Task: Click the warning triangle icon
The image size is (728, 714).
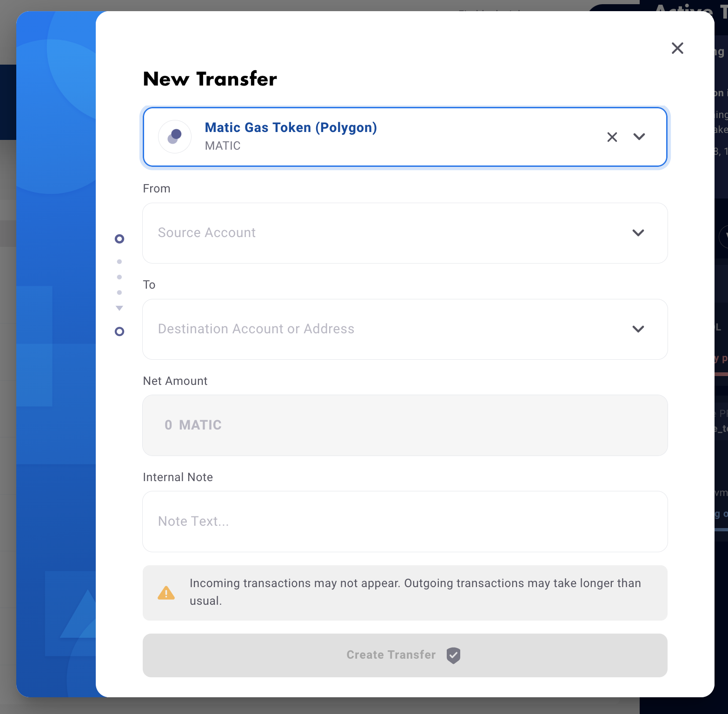Action: [x=166, y=593]
